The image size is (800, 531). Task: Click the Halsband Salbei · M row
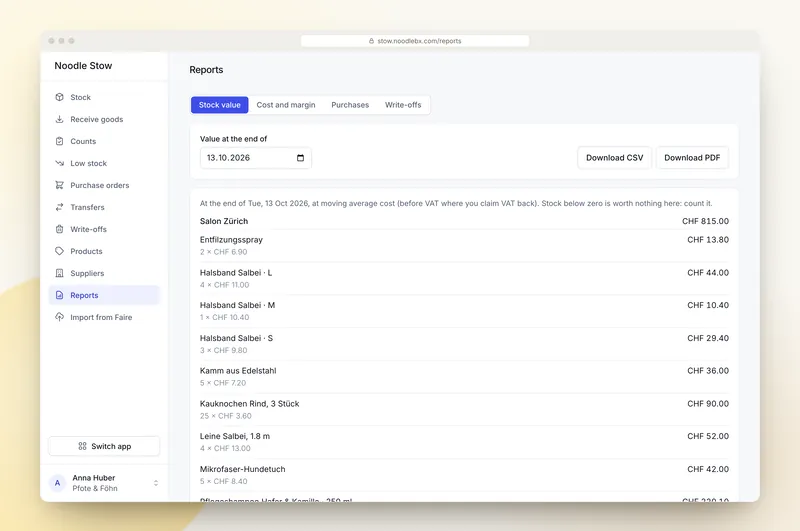click(464, 311)
